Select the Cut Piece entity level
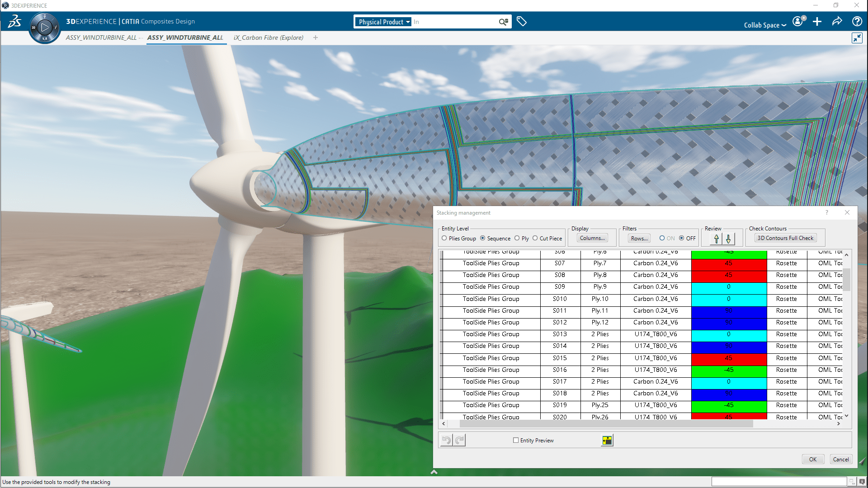The image size is (868, 488). point(535,238)
